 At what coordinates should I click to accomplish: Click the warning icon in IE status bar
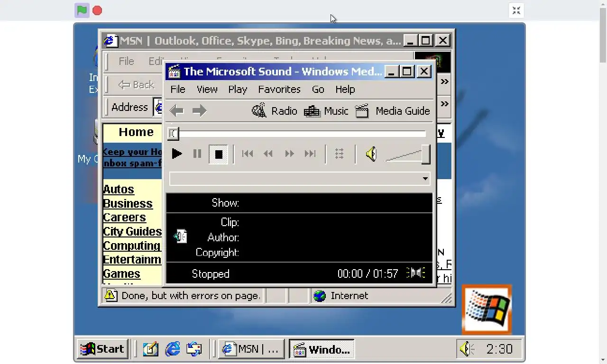(110, 295)
